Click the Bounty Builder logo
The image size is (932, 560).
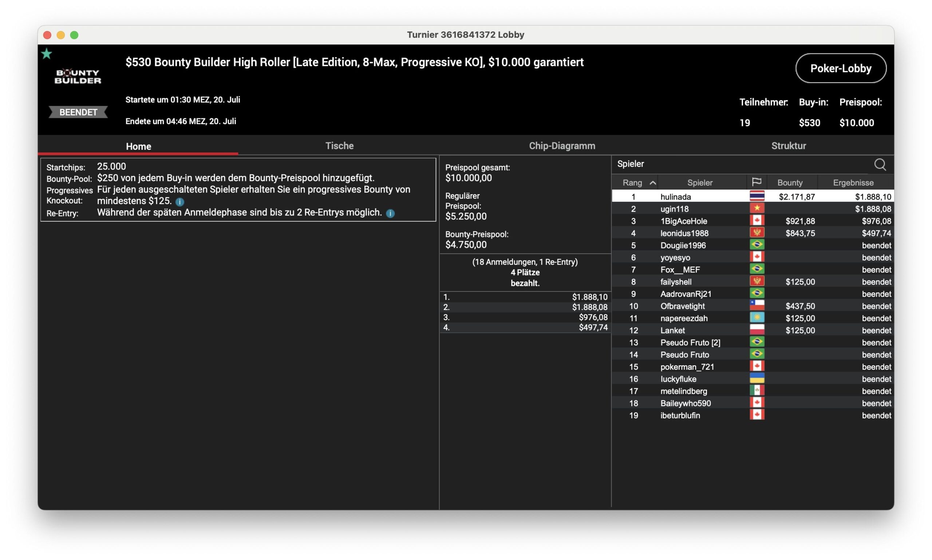pyautogui.click(x=78, y=77)
